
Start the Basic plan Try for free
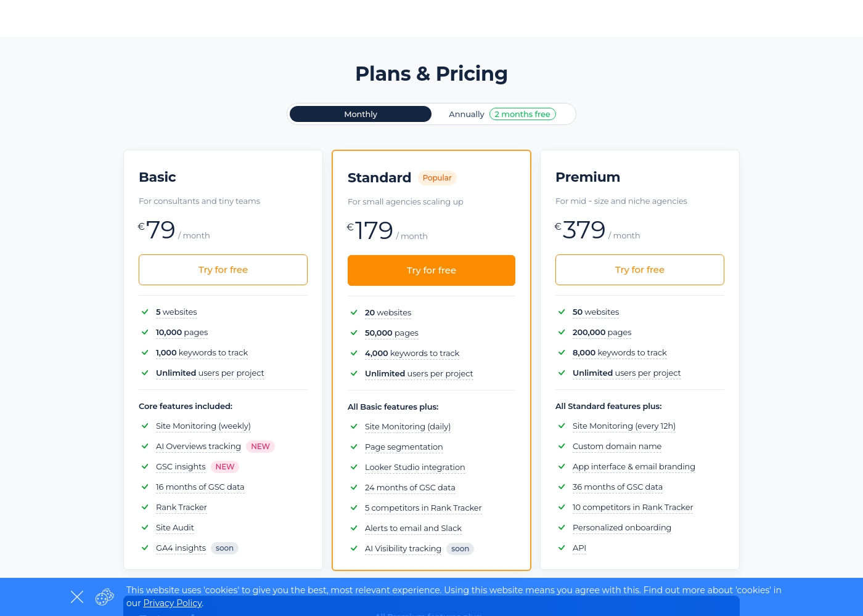tap(223, 270)
